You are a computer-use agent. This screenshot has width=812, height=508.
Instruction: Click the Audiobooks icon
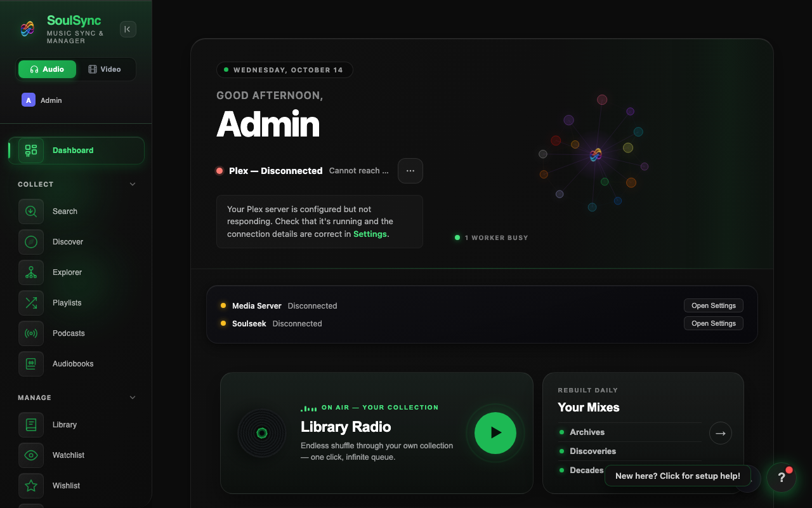tap(31, 364)
